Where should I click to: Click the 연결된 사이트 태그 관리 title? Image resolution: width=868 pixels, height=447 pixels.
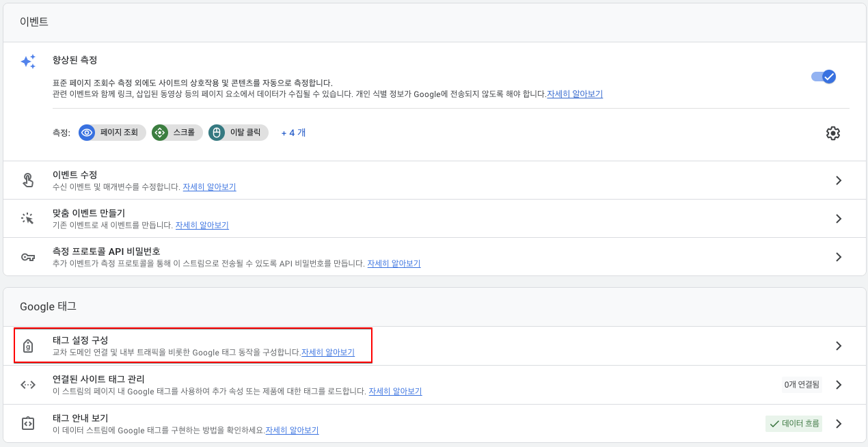[98, 379]
